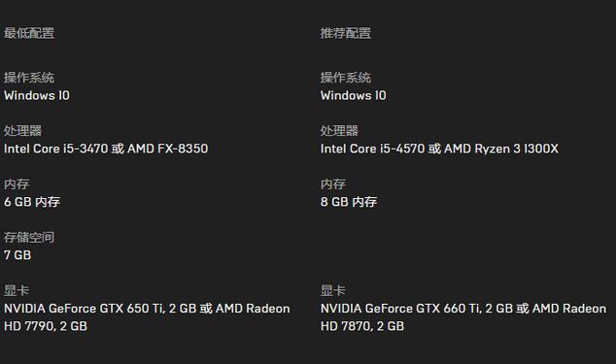Viewport: 616px width, 364px height.
Task: Select the GTX 660 Ti graphics text
Action: click(463, 317)
